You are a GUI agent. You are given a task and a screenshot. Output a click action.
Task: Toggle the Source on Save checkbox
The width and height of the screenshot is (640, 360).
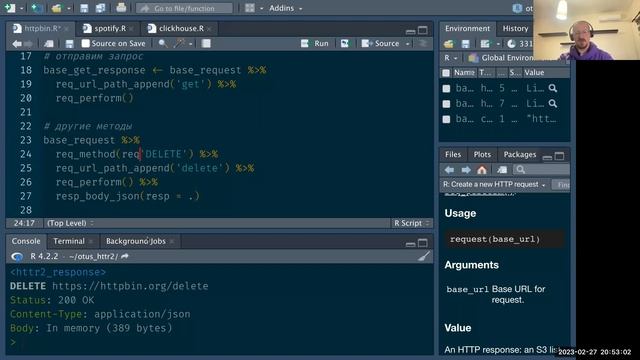pos(85,43)
